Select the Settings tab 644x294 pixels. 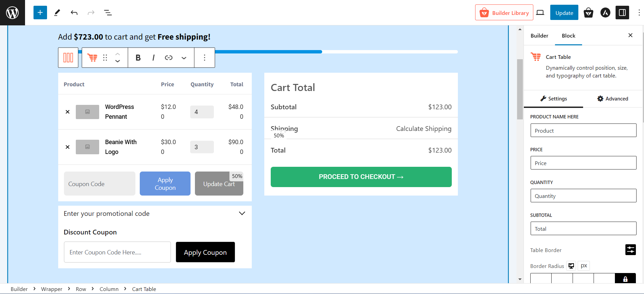(x=553, y=99)
